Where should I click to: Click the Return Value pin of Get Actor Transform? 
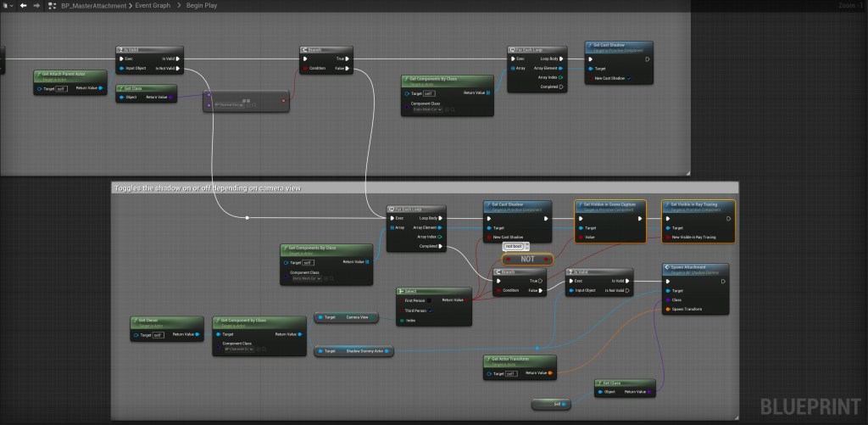(x=550, y=372)
